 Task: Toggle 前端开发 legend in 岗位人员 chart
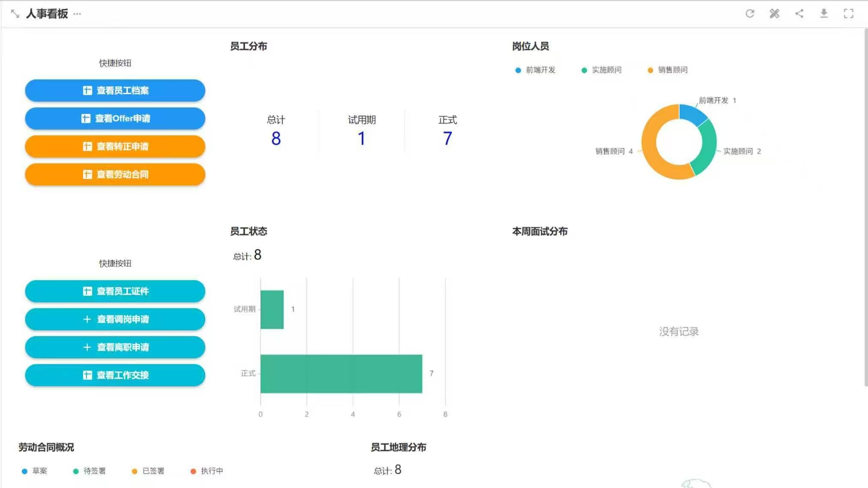tap(535, 70)
